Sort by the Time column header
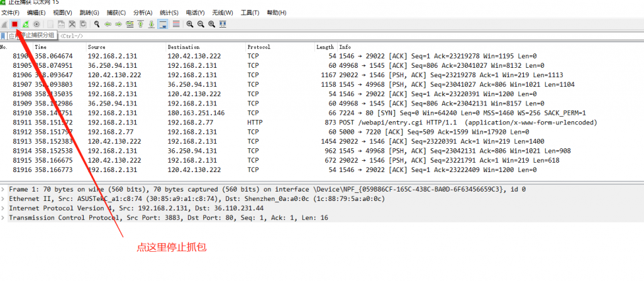The height and width of the screenshot is (282, 644). [x=60, y=47]
